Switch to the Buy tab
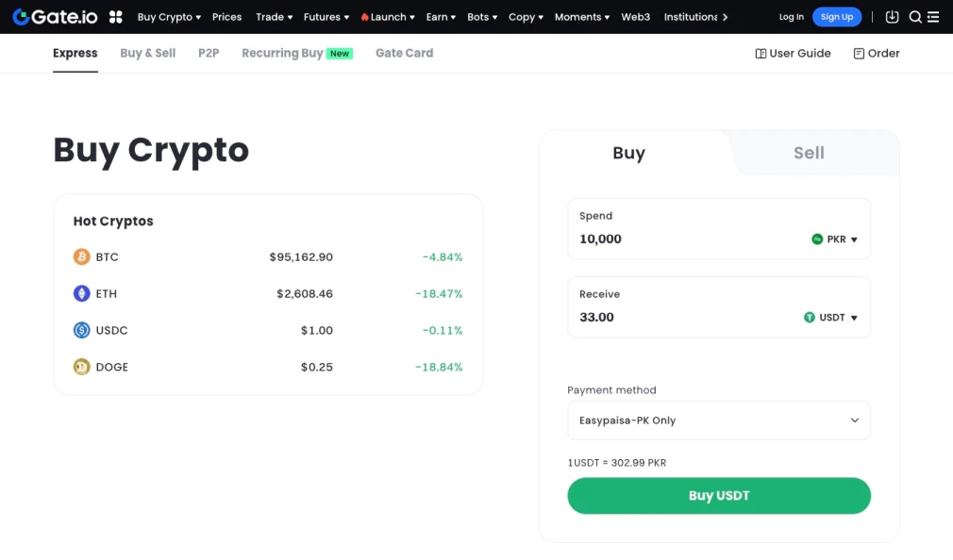Image resolution: width=953 pixels, height=560 pixels. (628, 152)
